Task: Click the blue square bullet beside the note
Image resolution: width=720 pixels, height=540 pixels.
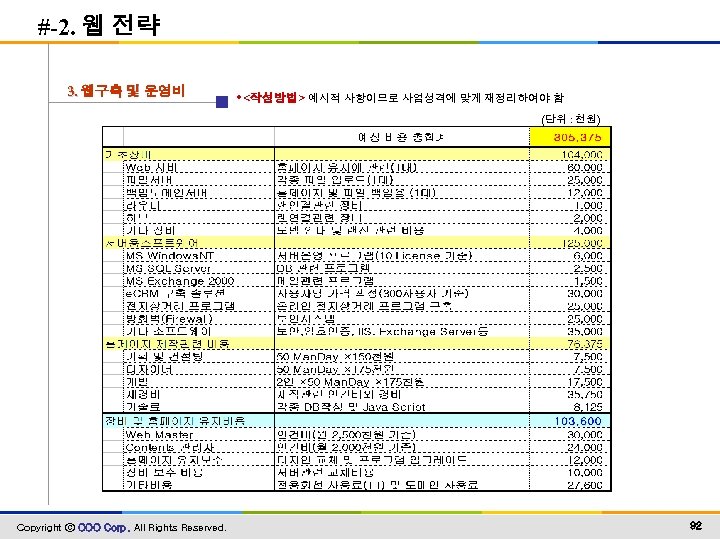Action: point(222,101)
